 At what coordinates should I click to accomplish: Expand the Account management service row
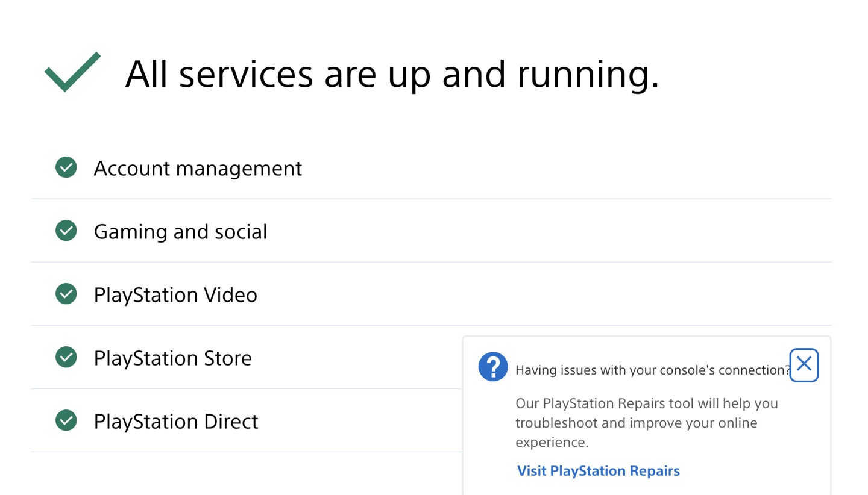[x=431, y=167]
